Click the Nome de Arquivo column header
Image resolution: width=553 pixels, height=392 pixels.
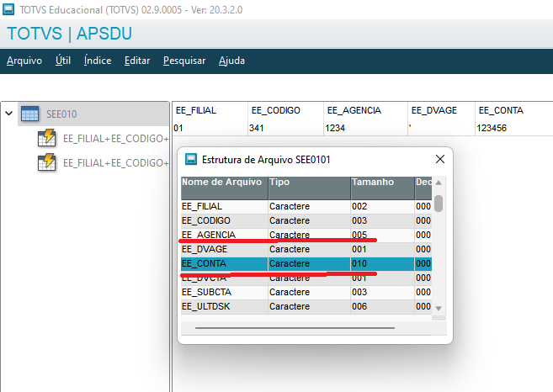click(224, 188)
